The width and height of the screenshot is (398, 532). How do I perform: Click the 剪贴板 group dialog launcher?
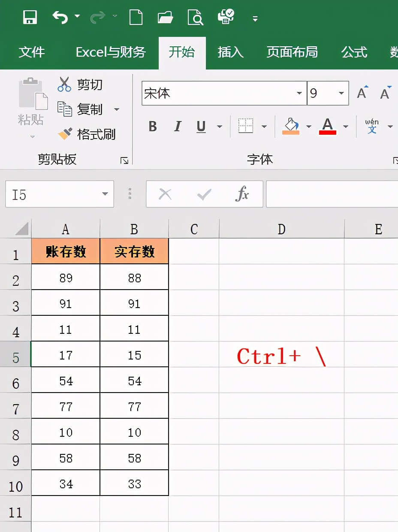124,160
